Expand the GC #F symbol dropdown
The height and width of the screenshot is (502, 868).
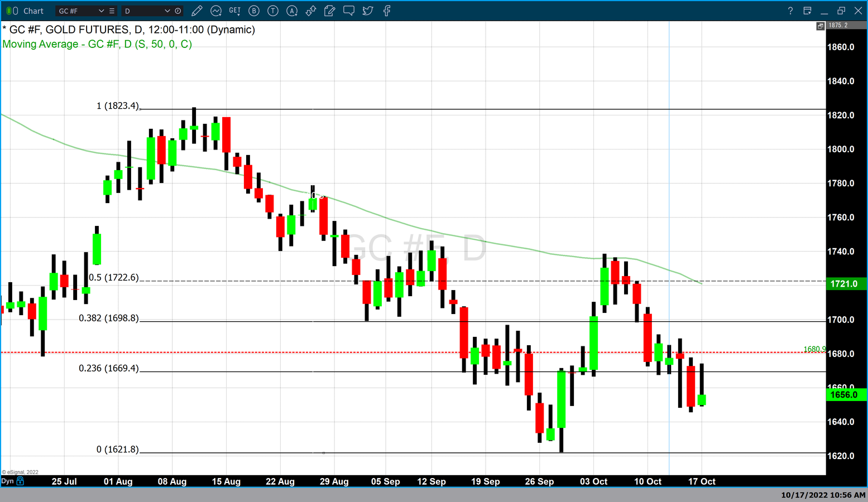101,11
